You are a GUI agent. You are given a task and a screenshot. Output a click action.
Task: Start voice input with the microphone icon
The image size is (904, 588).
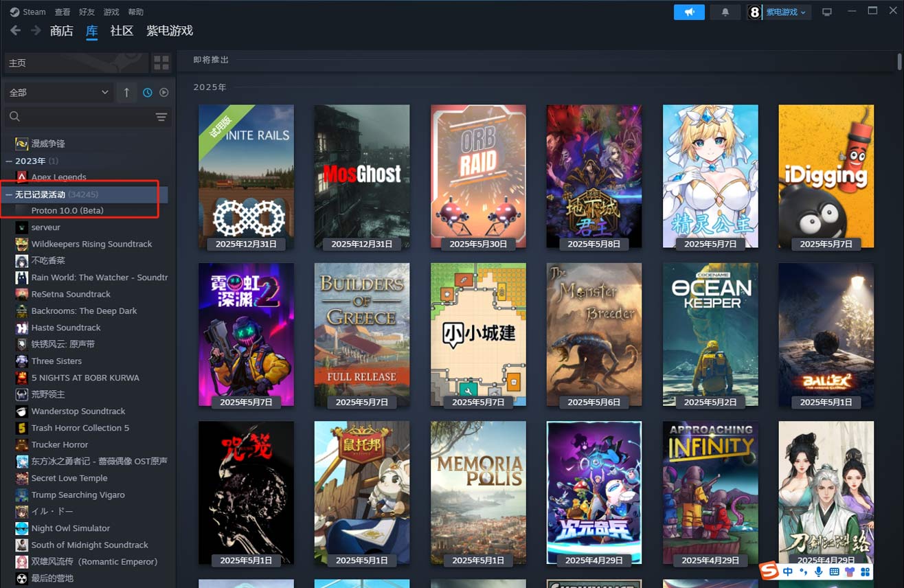[x=819, y=572]
